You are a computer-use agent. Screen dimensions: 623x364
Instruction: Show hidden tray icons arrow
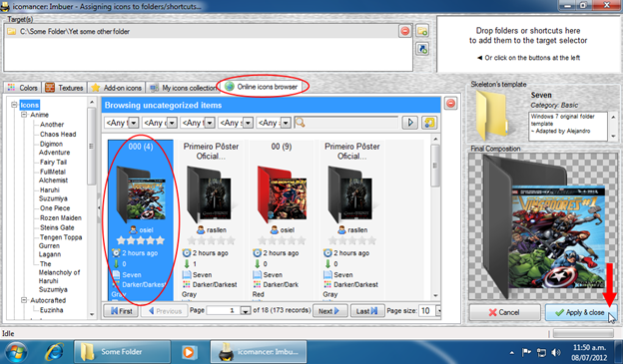coord(512,352)
